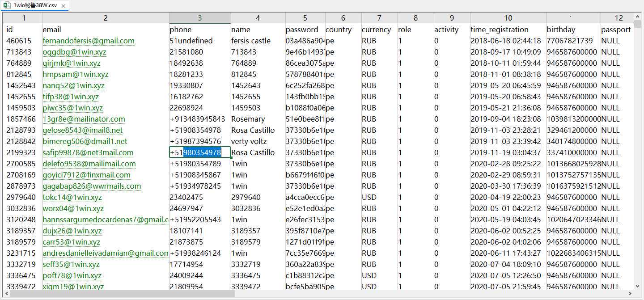Select the 'phone' header cell

(x=200, y=30)
